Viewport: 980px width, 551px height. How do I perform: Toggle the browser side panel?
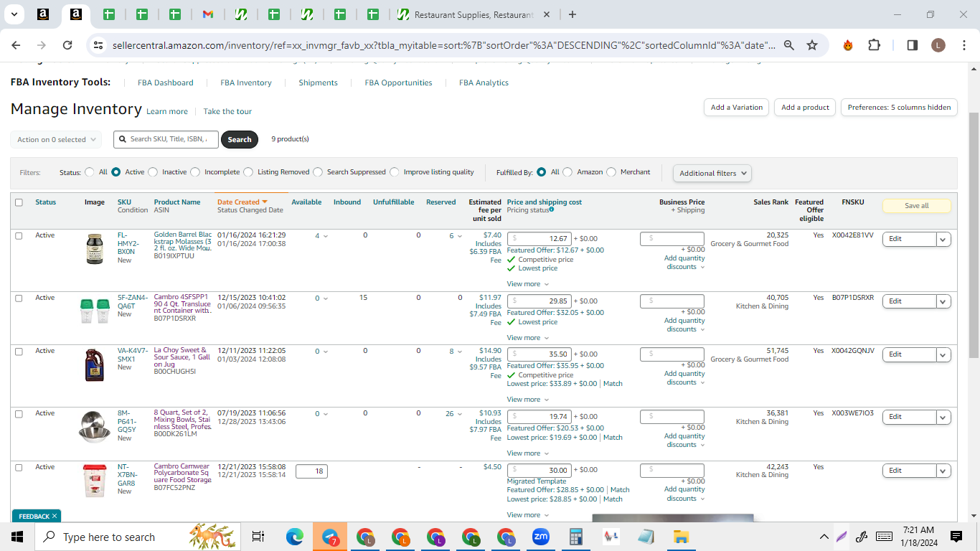[913, 45]
